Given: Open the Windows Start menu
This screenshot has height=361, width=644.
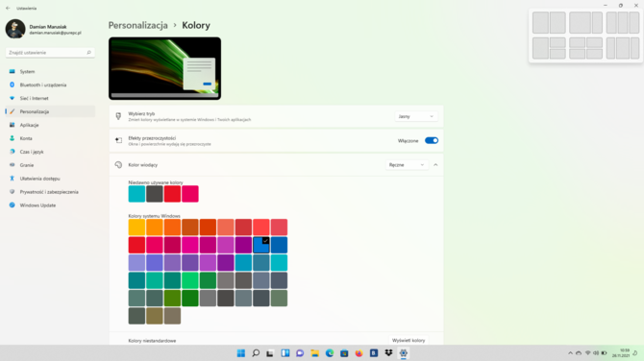Looking at the screenshot, I should (241, 353).
